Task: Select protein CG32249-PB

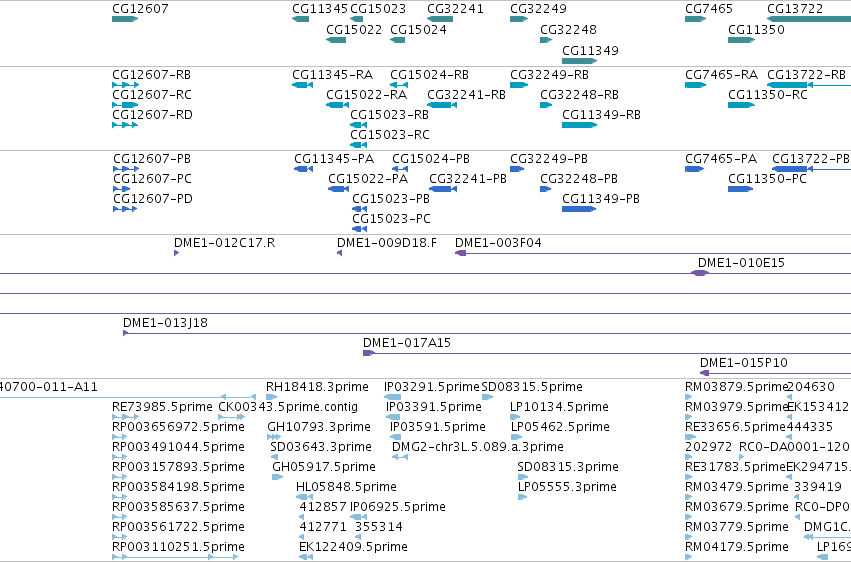Action: [x=517, y=169]
